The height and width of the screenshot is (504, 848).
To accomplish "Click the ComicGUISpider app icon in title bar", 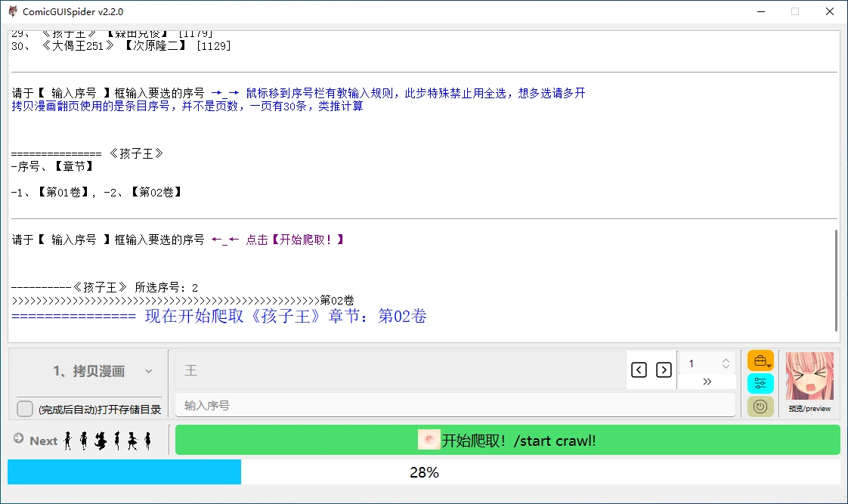I will (x=13, y=11).
